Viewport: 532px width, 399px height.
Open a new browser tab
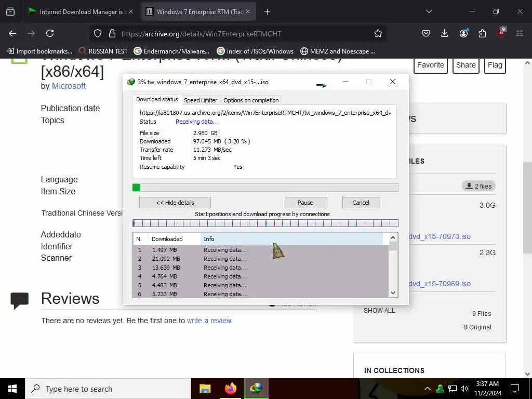click(x=268, y=12)
